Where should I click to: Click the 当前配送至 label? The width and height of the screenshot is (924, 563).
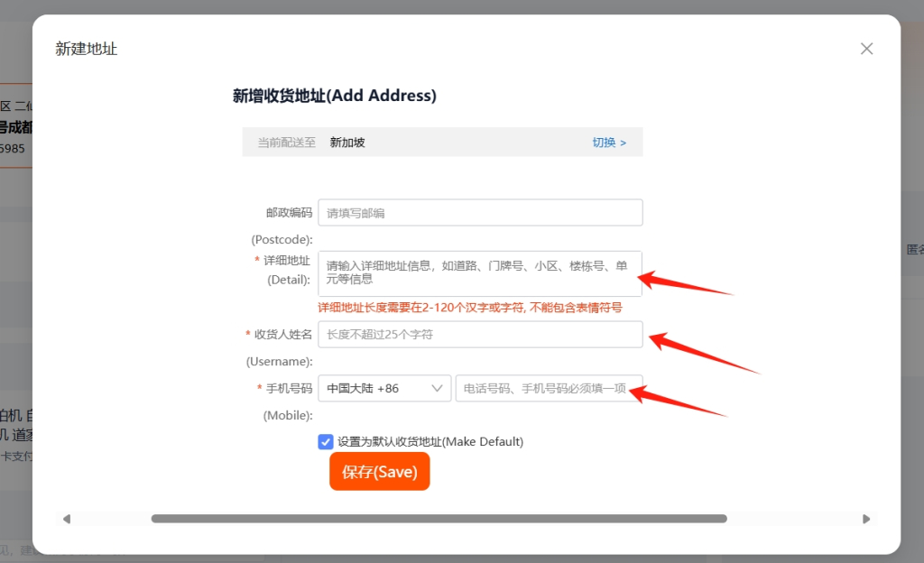coord(286,143)
